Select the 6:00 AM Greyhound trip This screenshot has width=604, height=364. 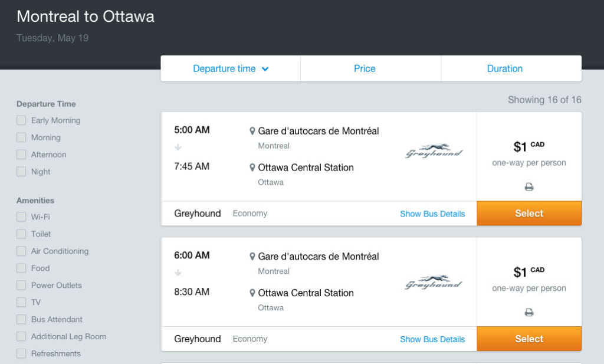(529, 339)
